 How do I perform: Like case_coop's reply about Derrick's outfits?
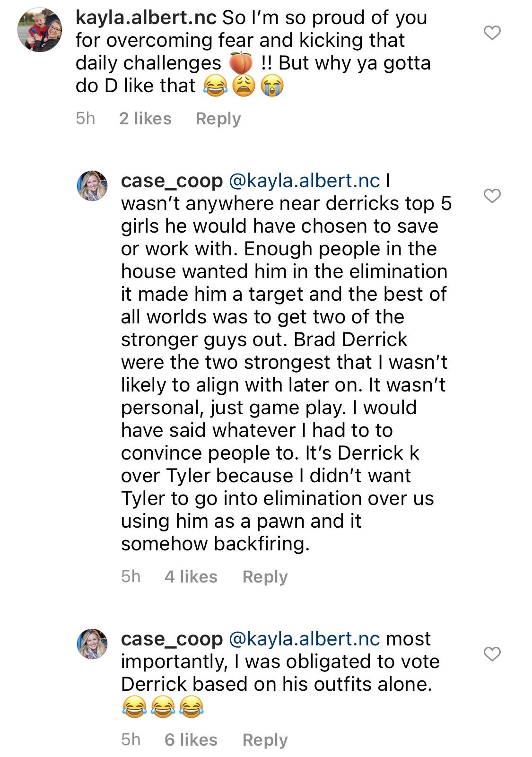tap(492, 654)
